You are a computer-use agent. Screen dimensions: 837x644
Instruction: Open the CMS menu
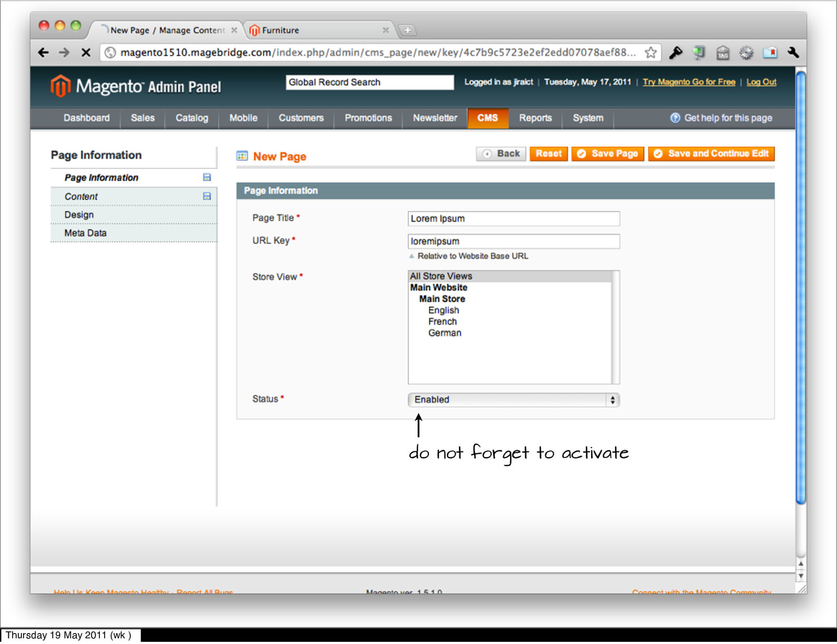[488, 118]
